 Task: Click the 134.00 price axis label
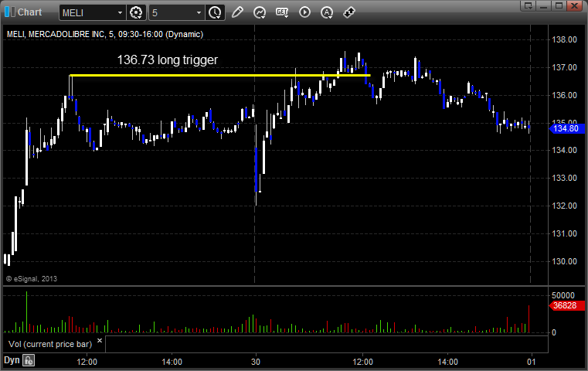pyautogui.click(x=564, y=150)
